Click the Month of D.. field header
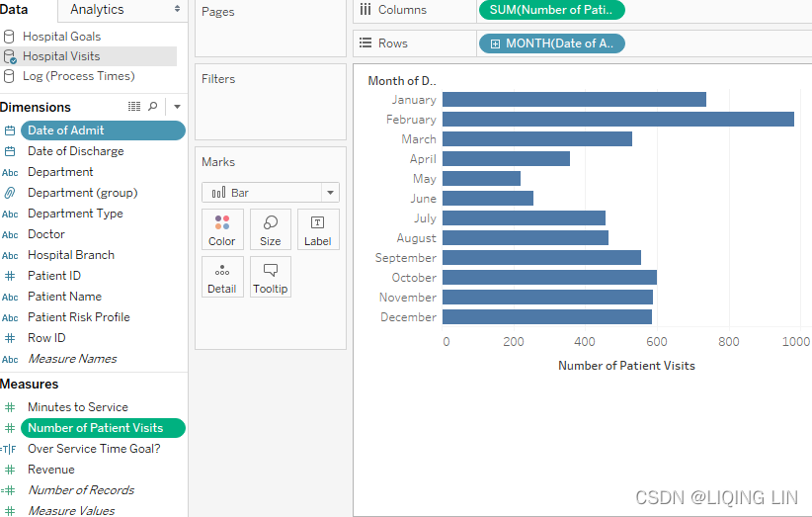Image resolution: width=812 pixels, height=517 pixels. pyautogui.click(x=402, y=81)
